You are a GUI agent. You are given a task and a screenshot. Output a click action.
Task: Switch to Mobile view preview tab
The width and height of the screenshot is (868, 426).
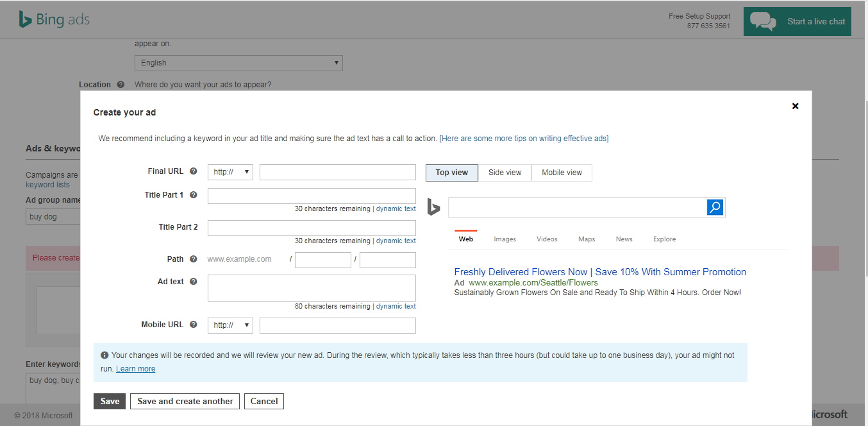pyautogui.click(x=562, y=173)
